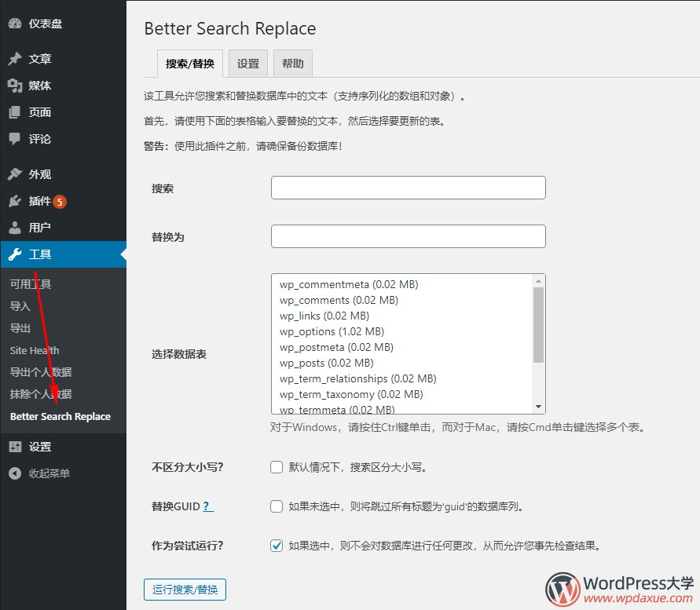
Task: Click the paintbrush icon beside 外观
Action: [x=15, y=174]
